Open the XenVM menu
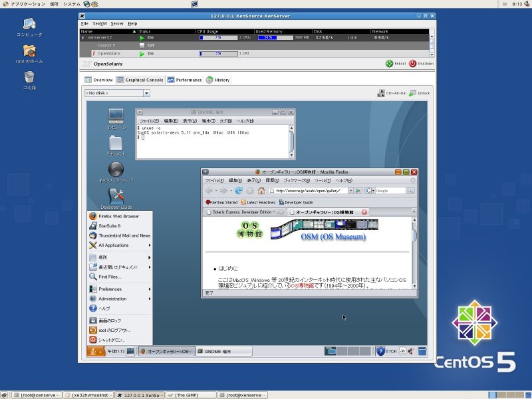This screenshot has height=399, width=532. pos(99,23)
